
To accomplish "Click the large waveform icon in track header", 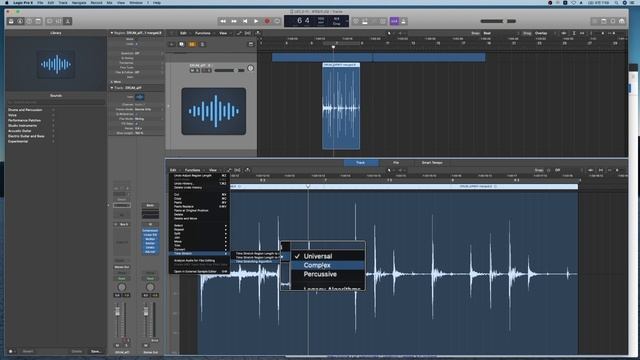I will pos(214,111).
